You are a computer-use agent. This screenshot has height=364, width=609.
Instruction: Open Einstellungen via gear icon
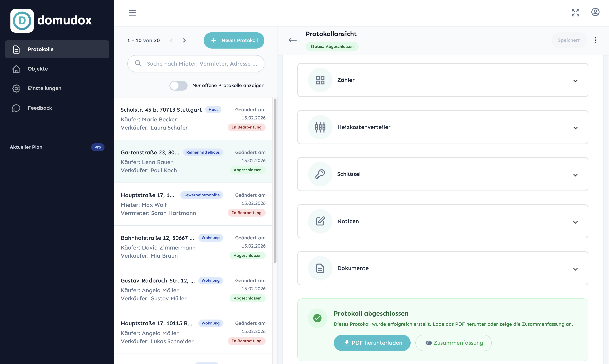click(x=16, y=88)
